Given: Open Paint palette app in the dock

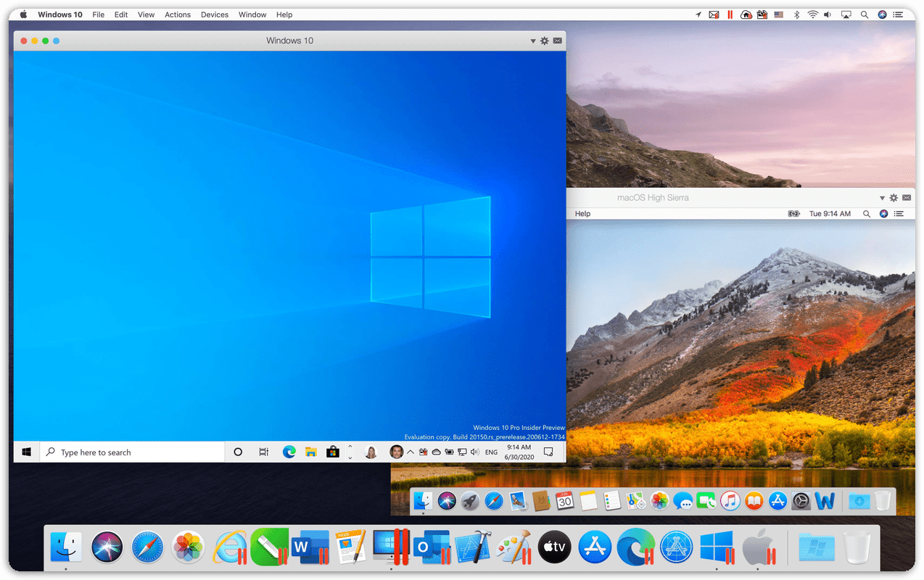Looking at the screenshot, I should [x=514, y=547].
